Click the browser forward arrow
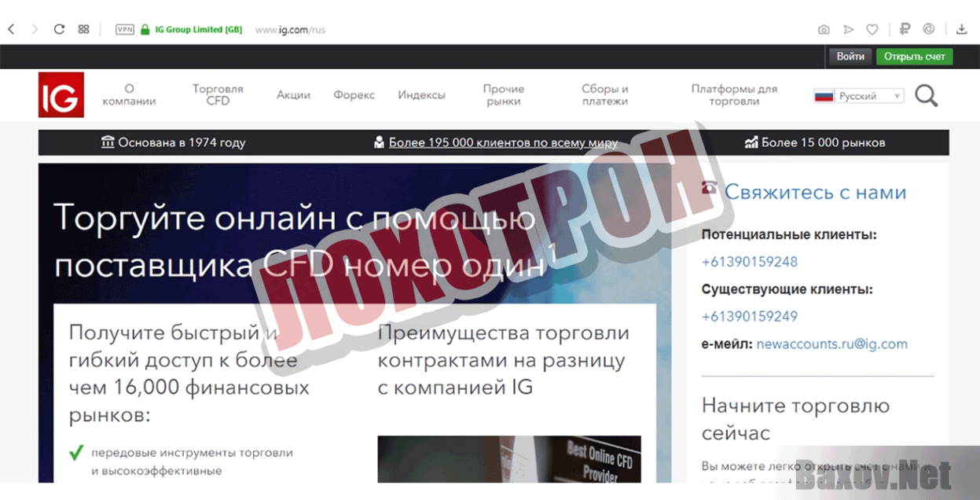Image resolution: width=980 pixels, height=500 pixels. click(35, 29)
